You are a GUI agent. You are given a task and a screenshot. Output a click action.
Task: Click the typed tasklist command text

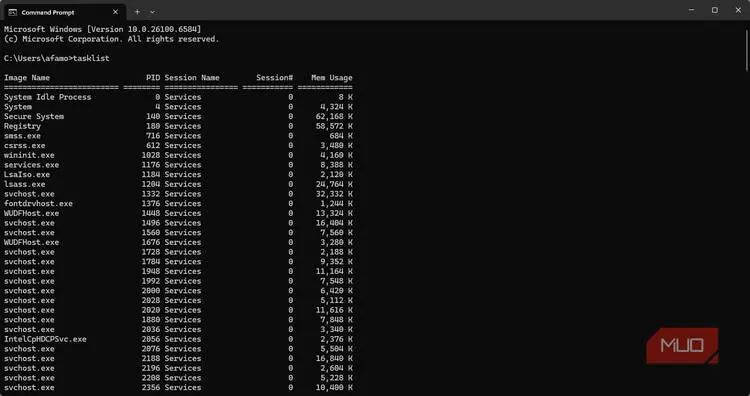(x=91, y=58)
